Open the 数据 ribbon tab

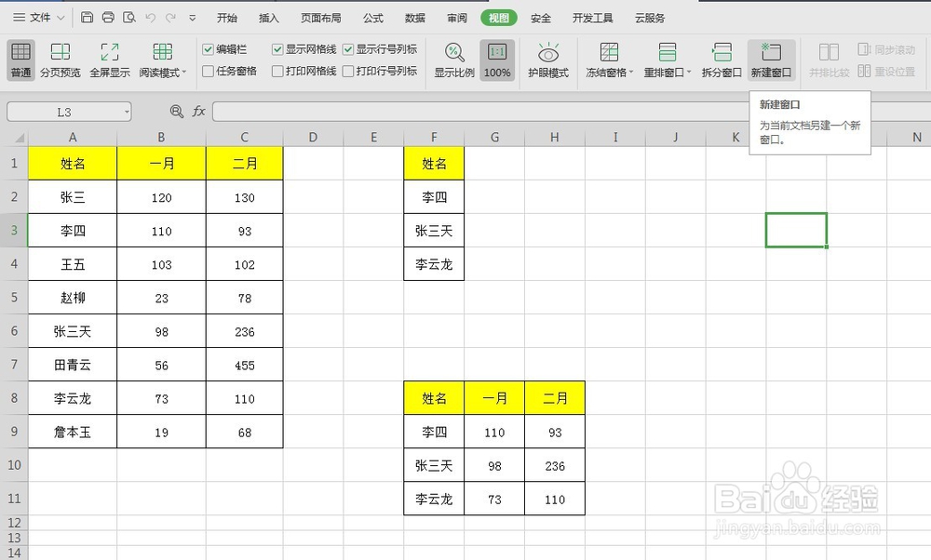(414, 17)
